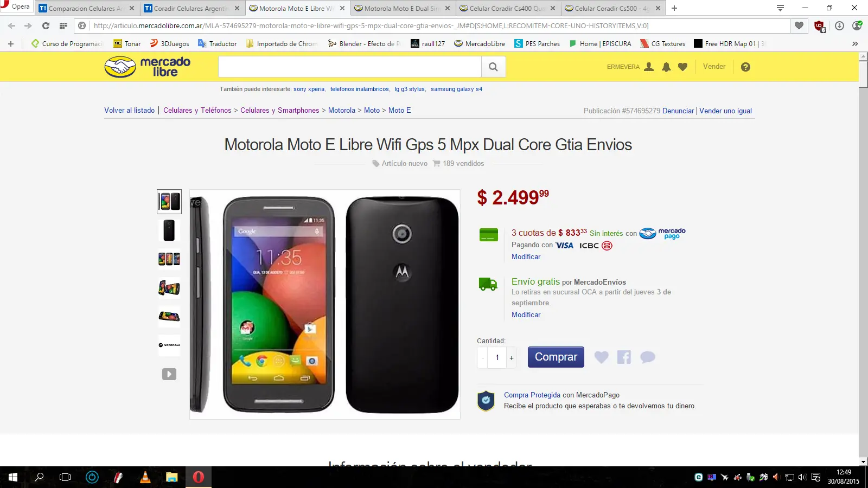Viewport: 868px width, 488px height.
Task: Open Volver al listado link
Action: 130,110
